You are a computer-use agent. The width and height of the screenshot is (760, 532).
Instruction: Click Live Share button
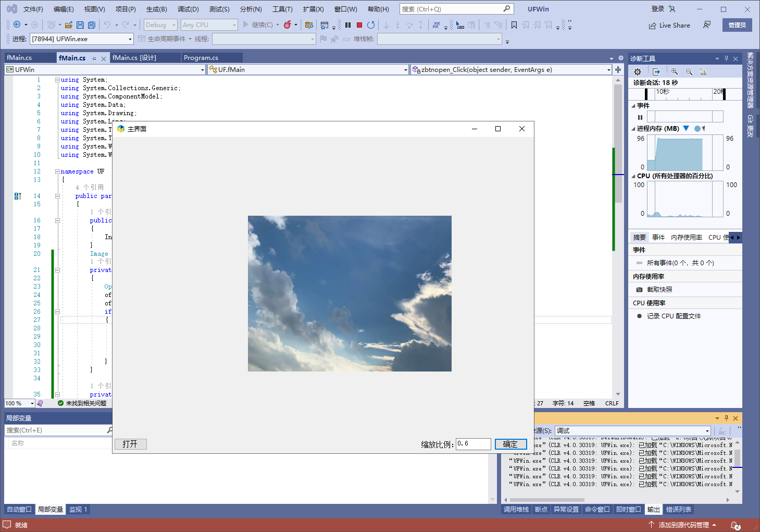(x=669, y=25)
